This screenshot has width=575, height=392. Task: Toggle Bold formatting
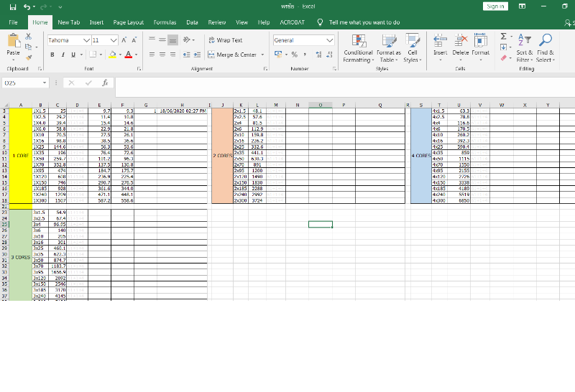point(52,55)
